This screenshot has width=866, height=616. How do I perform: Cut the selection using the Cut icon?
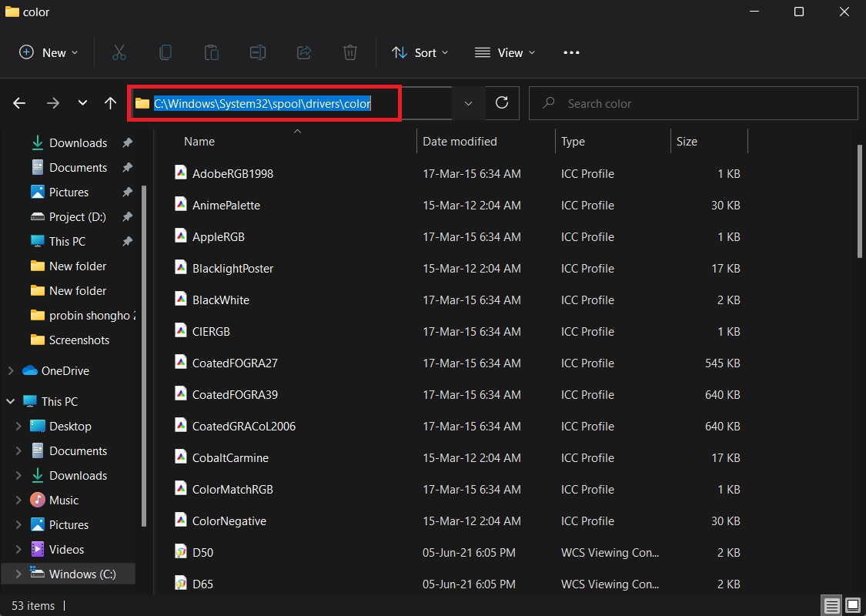(x=119, y=52)
